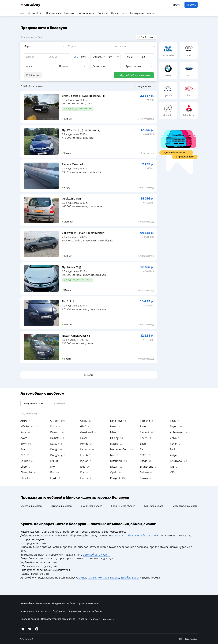Open Велосипеды in top navigation
Screen dimensions: 218x644
tap(54, 13)
